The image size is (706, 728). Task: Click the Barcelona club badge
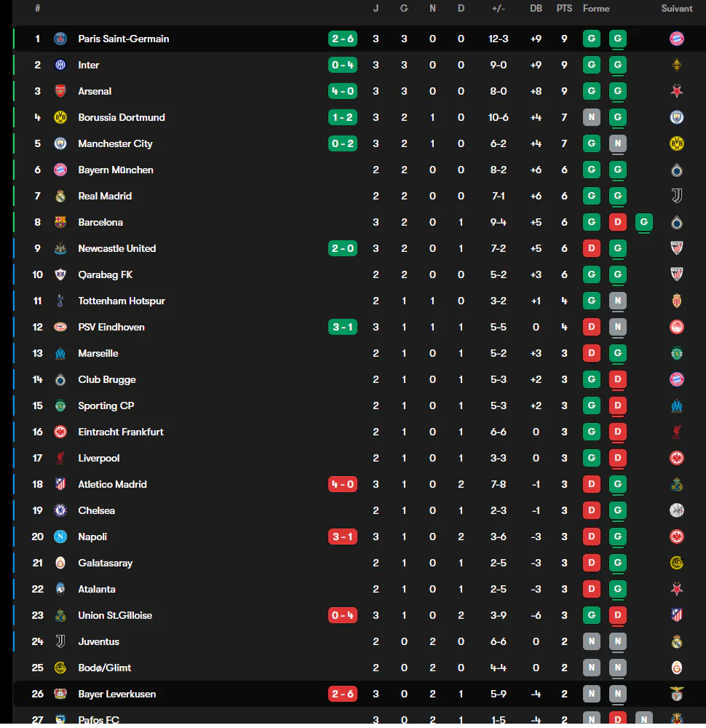60,222
